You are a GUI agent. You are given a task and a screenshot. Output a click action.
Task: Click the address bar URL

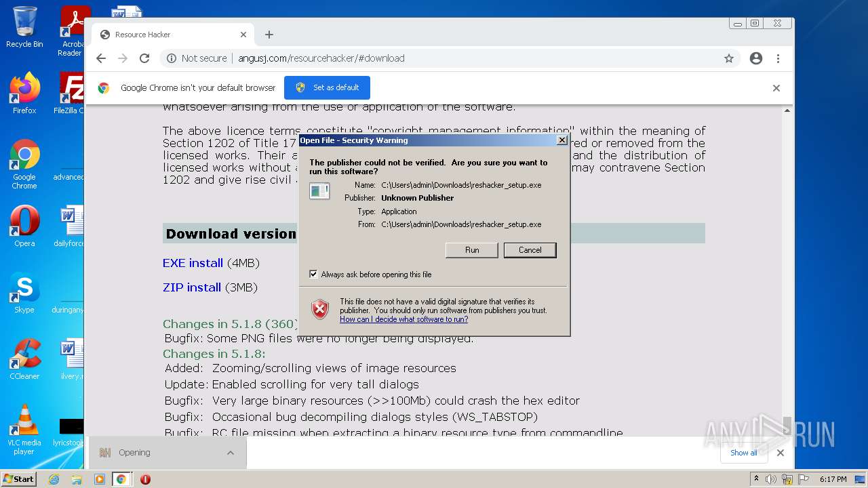(321, 58)
